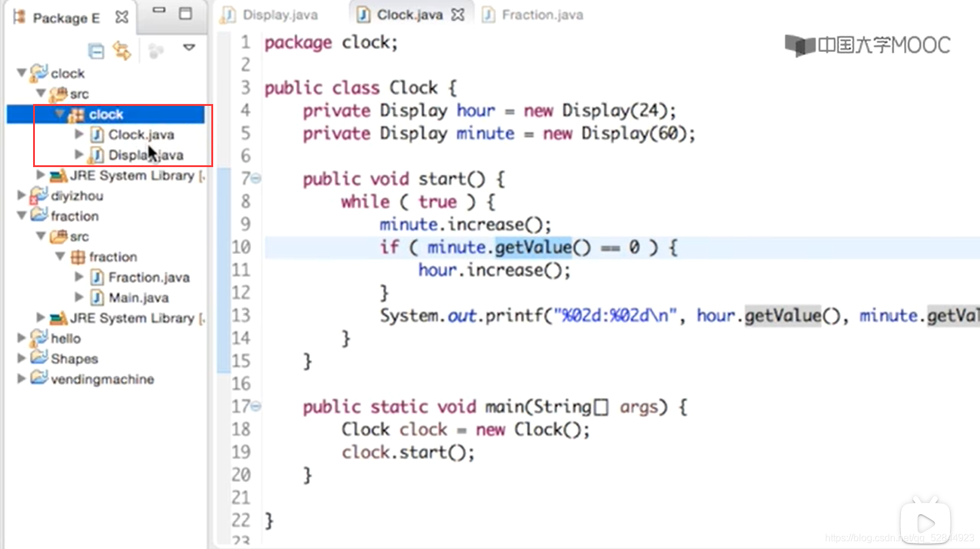Click the Clock.java file icon in tree
Screen dimensions: 980x549
coord(97,134)
